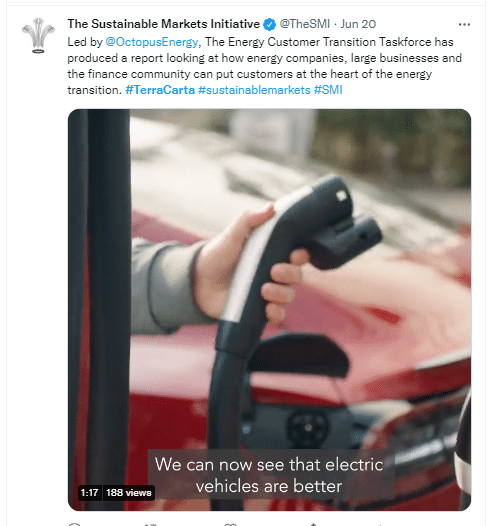
Task: Click the tweet body text to open it
Action: pyautogui.click(x=264, y=66)
